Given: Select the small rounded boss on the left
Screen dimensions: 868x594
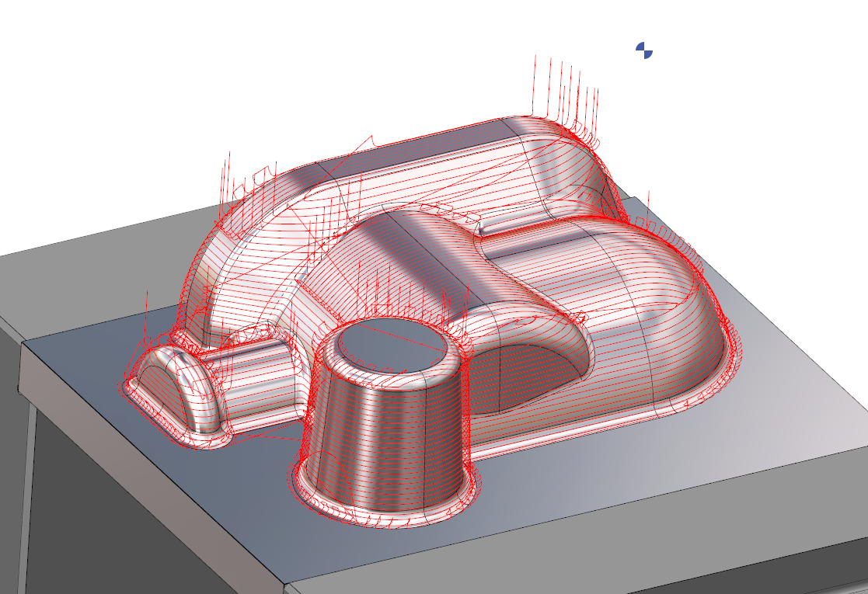Looking at the screenshot, I should [x=167, y=380].
